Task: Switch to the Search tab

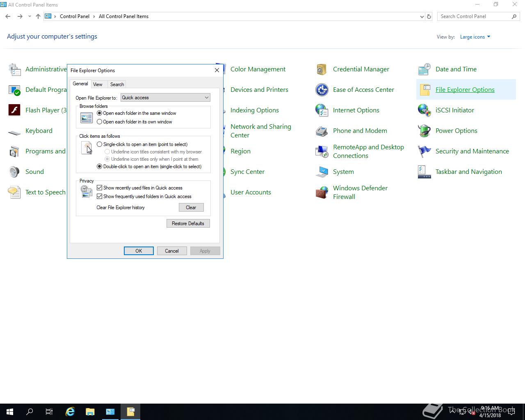Action: tap(117, 84)
